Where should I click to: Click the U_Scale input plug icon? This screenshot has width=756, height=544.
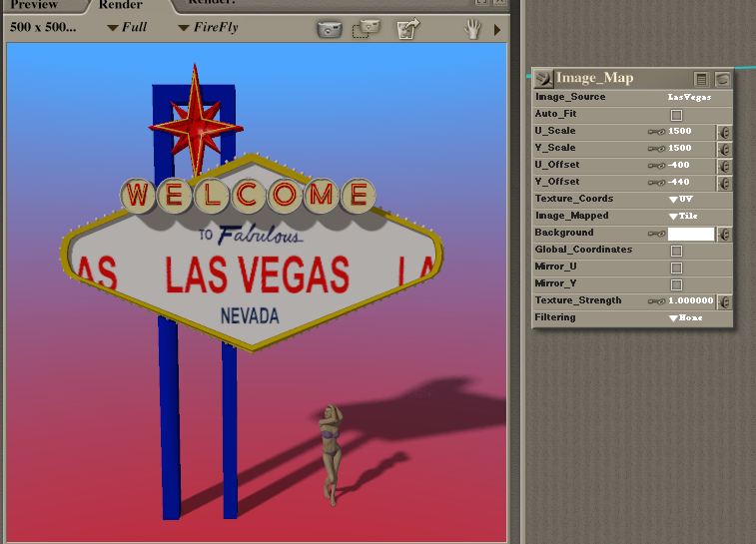coord(724,132)
